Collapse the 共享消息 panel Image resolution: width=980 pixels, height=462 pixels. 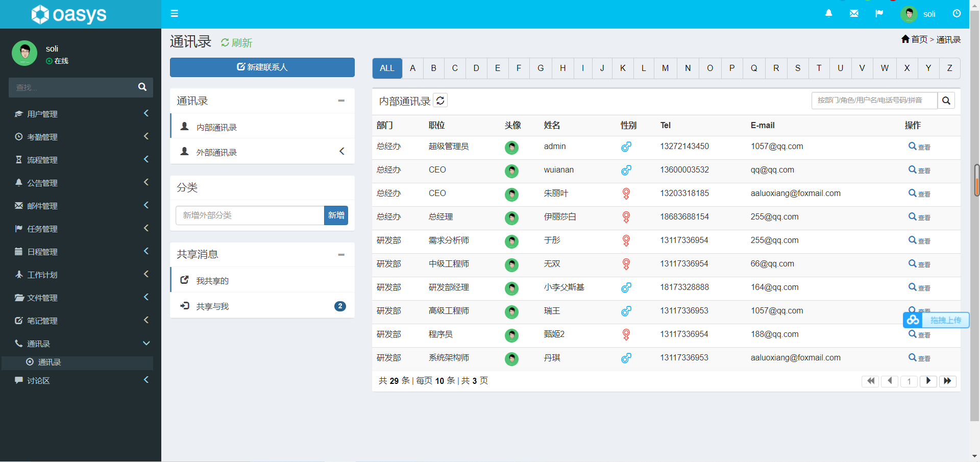click(x=341, y=254)
